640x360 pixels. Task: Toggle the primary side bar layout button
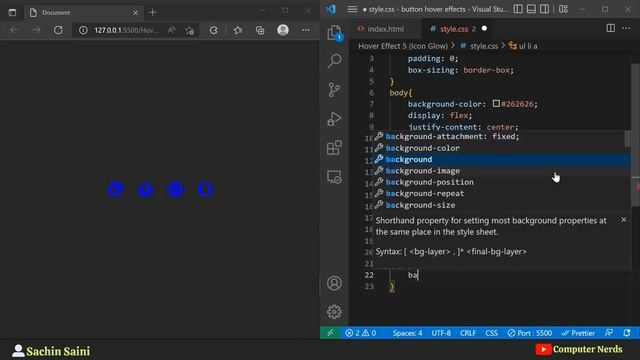coord(518,9)
